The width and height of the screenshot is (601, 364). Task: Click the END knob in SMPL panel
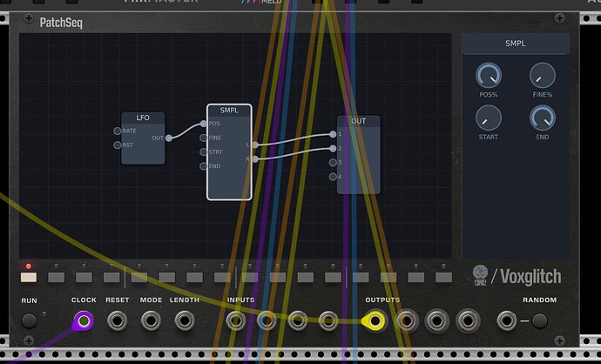point(542,117)
